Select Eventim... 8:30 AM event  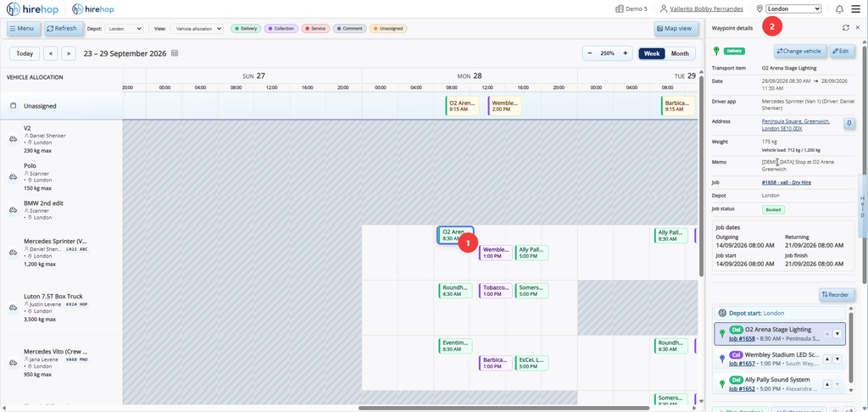pyautogui.click(x=455, y=346)
